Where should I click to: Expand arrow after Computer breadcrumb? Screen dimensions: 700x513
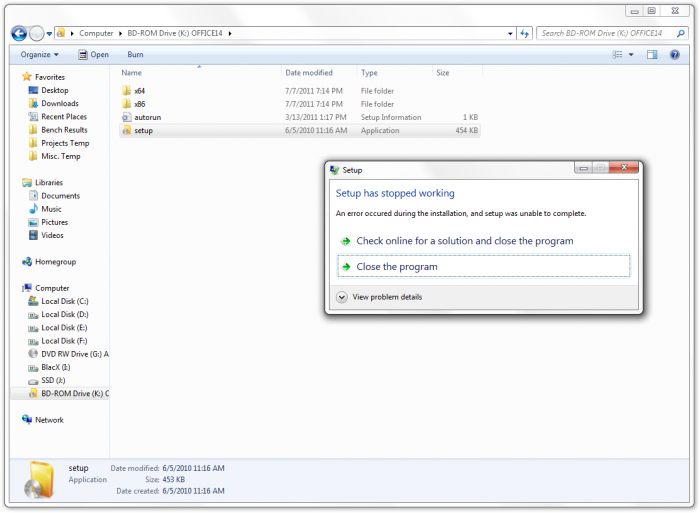coord(120,33)
